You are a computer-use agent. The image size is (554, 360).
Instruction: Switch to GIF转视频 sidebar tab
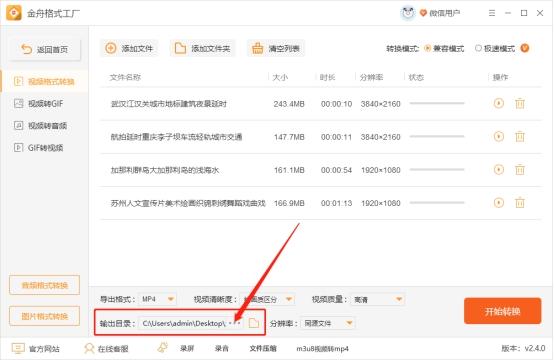point(45,148)
